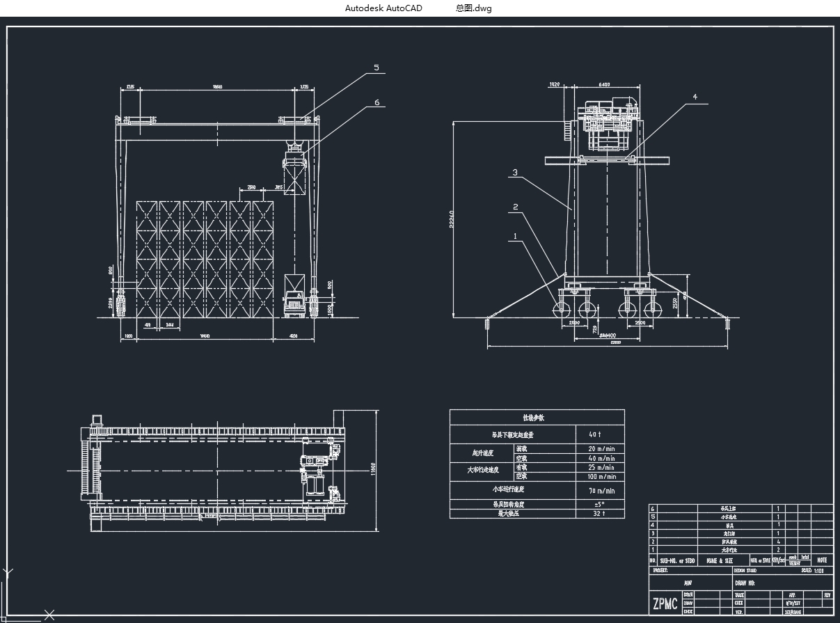The height and width of the screenshot is (623, 840).
Task: Click the 40 m/min table cell
Action: pyautogui.click(x=601, y=459)
